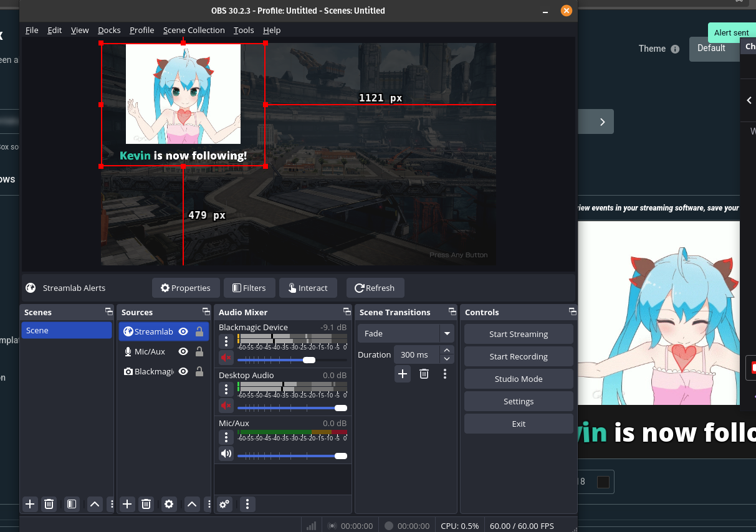This screenshot has width=756, height=532.
Task: Hide the Blackmagic source
Action: pos(183,371)
